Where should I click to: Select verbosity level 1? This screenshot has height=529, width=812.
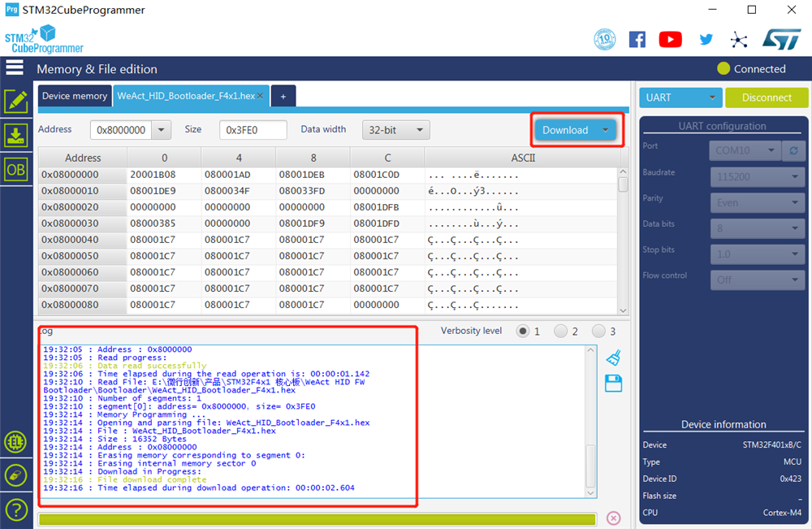coord(523,331)
